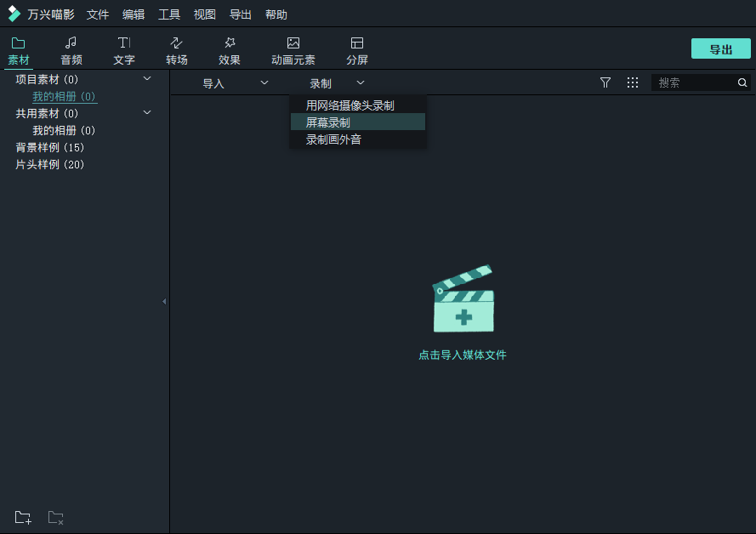Open the 音频 (Audio) panel
Image resolution: width=756 pixels, height=534 pixels.
tap(71, 48)
